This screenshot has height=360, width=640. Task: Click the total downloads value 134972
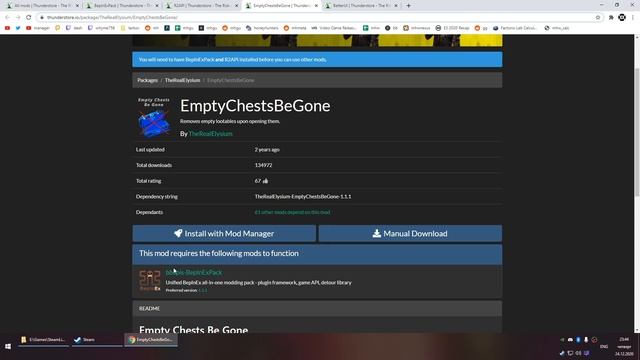click(x=263, y=165)
